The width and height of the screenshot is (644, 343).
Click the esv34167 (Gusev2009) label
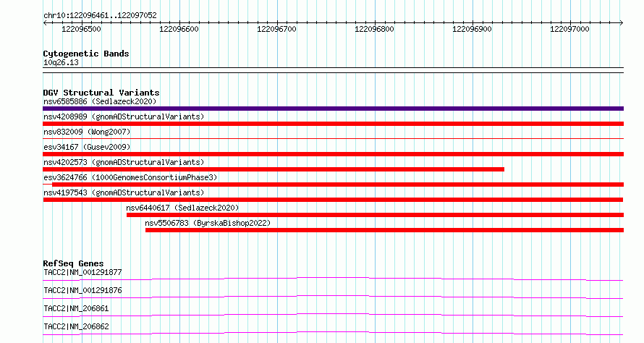[x=87, y=147]
